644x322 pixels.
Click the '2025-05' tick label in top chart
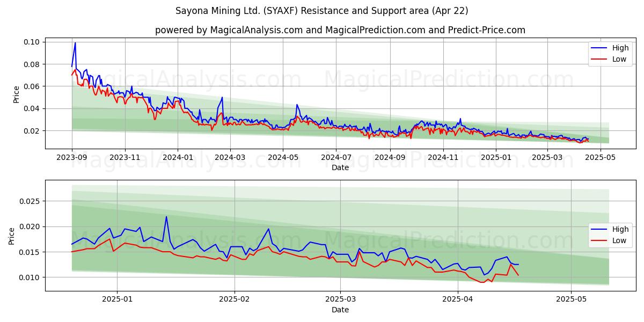pos(600,157)
